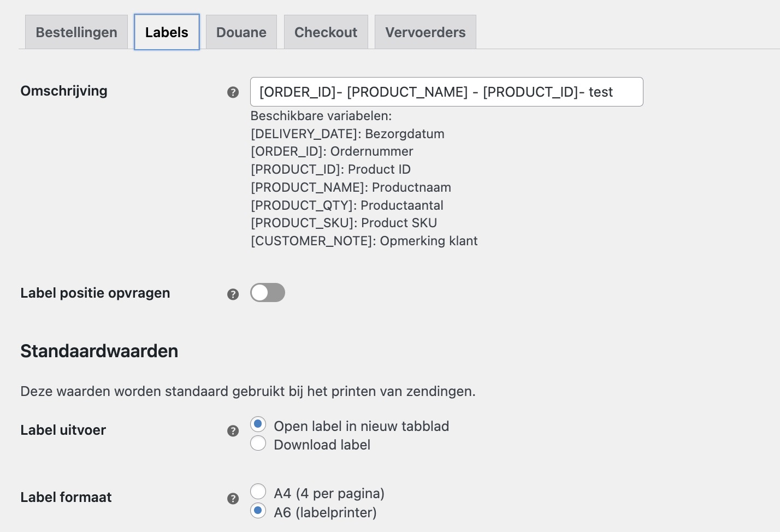
Task: Click the 'Beschikbare variabelen' text
Action: pyautogui.click(x=322, y=115)
